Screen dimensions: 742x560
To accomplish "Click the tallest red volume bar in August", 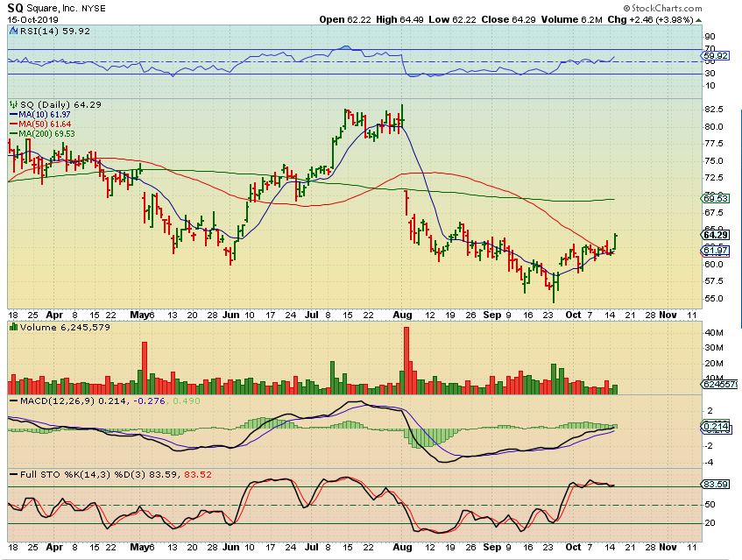I will click(406, 360).
